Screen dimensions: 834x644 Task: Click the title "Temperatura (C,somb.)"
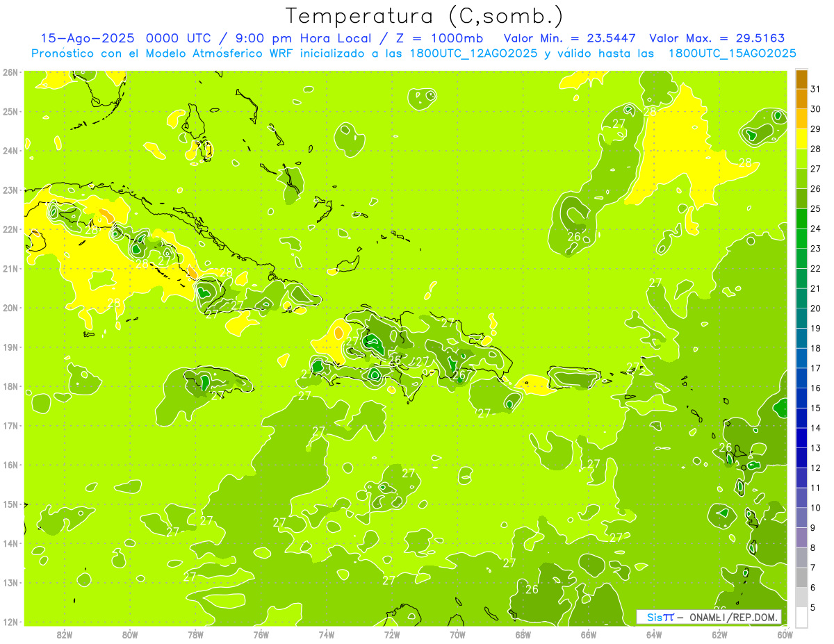[425, 16]
